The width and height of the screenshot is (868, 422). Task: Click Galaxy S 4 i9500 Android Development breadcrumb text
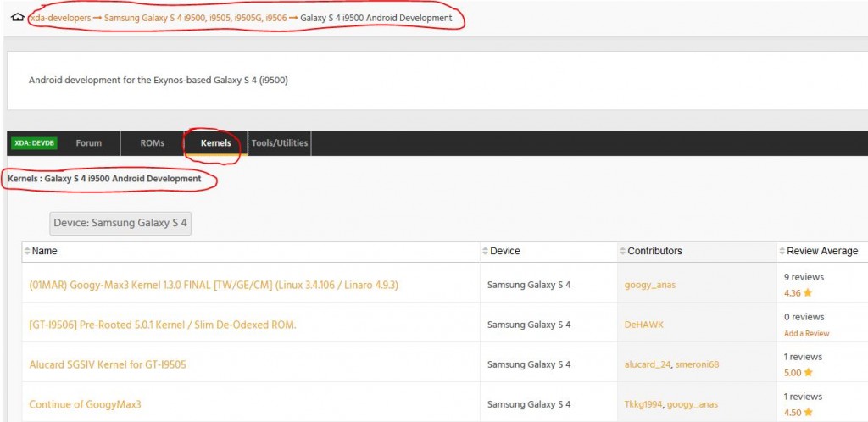tap(376, 18)
